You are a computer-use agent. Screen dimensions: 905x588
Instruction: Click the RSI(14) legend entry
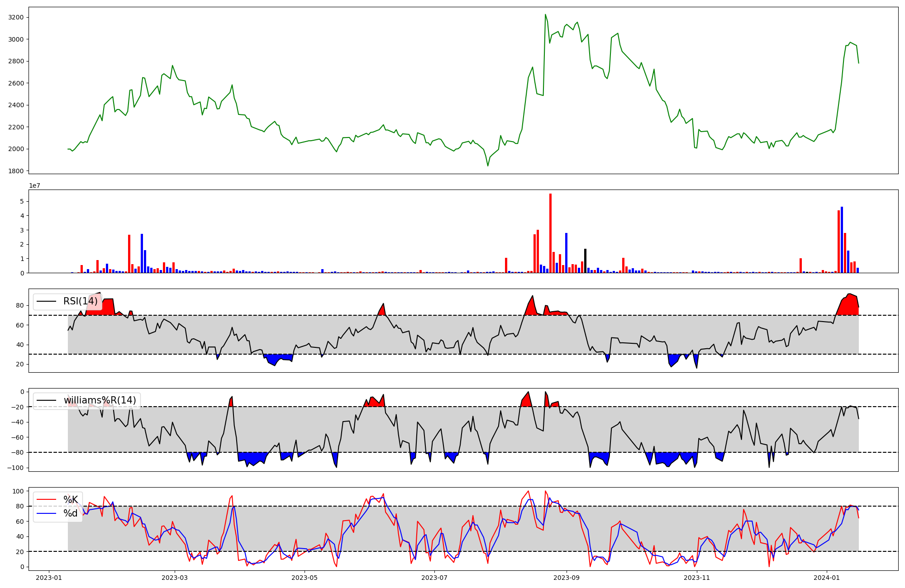[x=80, y=301]
